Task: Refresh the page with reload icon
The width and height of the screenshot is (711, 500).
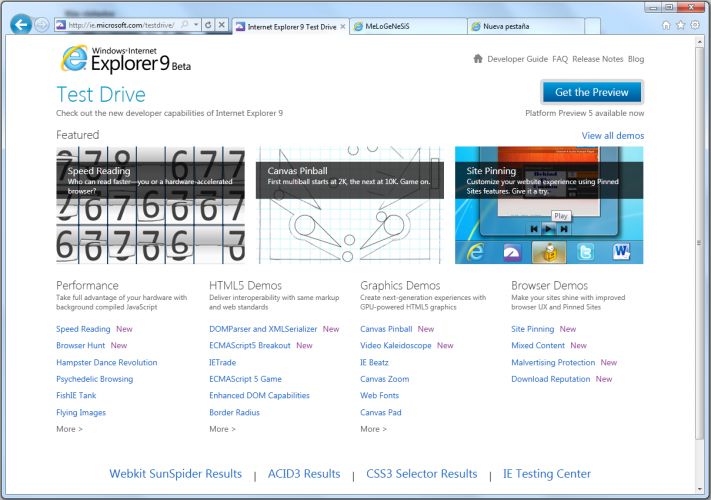Action: 208,24
